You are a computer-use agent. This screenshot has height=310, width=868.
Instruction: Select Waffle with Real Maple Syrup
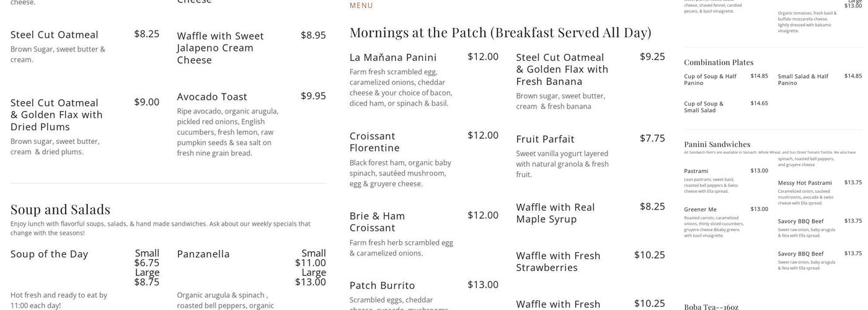coord(555,213)
